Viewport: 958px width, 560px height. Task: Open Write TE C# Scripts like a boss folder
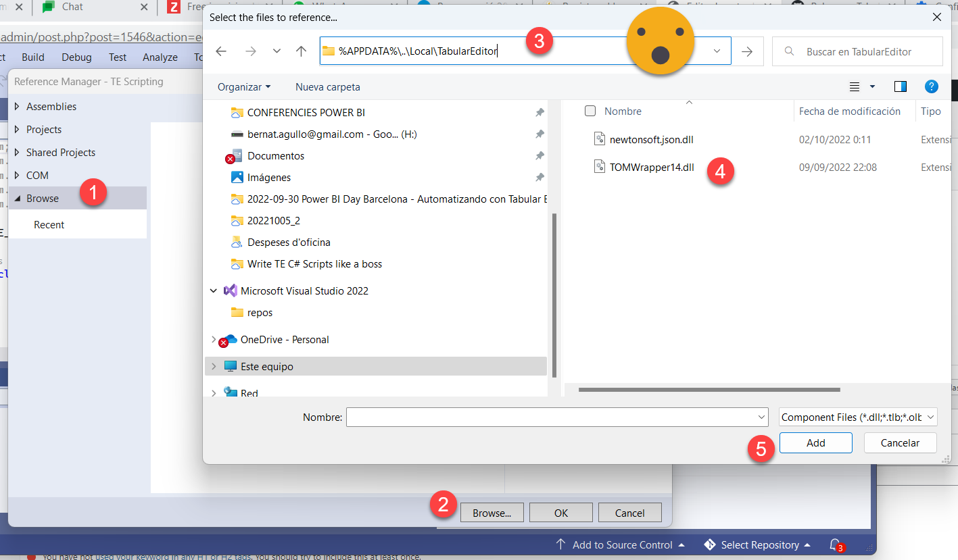coord(314,264)
